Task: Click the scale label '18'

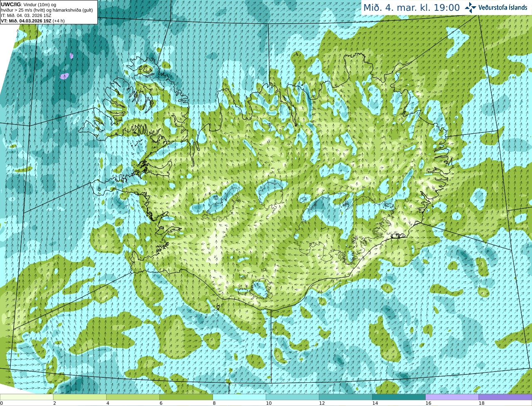Action: tap(481, 403)
